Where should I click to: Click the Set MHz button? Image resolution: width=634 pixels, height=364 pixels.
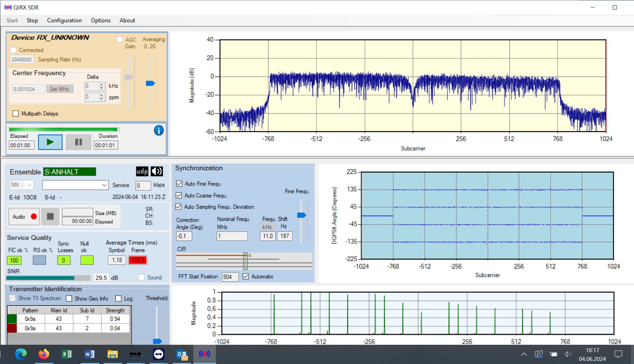(x=59, y=89)
